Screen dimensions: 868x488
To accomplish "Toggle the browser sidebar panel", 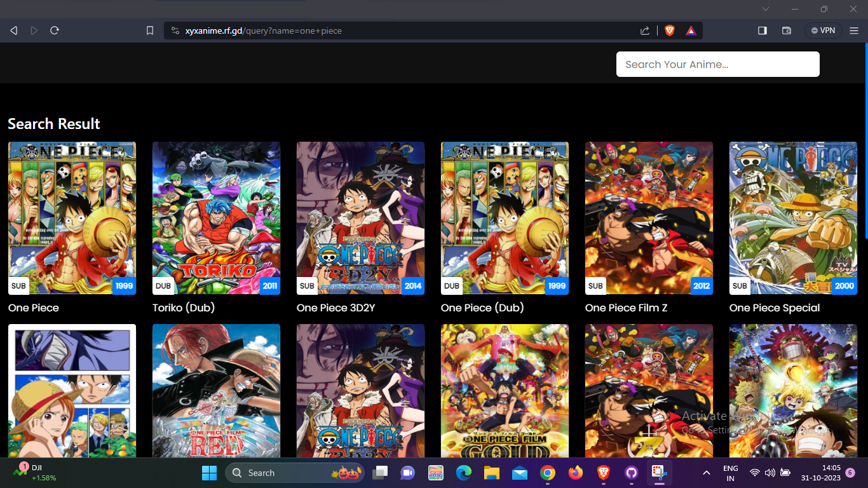I will pos(763,30).
